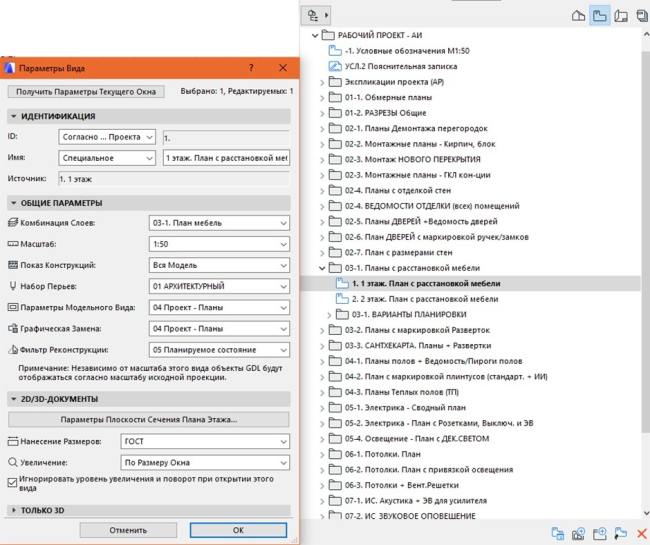This screenshot has height=545, width=650.
Task: Click the red delete view icon
Action: pos(641,533)
